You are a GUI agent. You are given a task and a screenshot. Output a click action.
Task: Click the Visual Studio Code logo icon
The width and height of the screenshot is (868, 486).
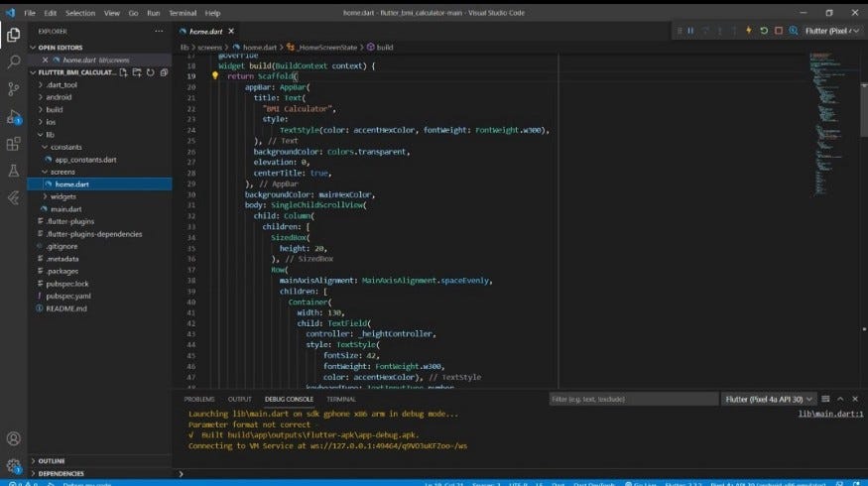(x=11, y=13)
